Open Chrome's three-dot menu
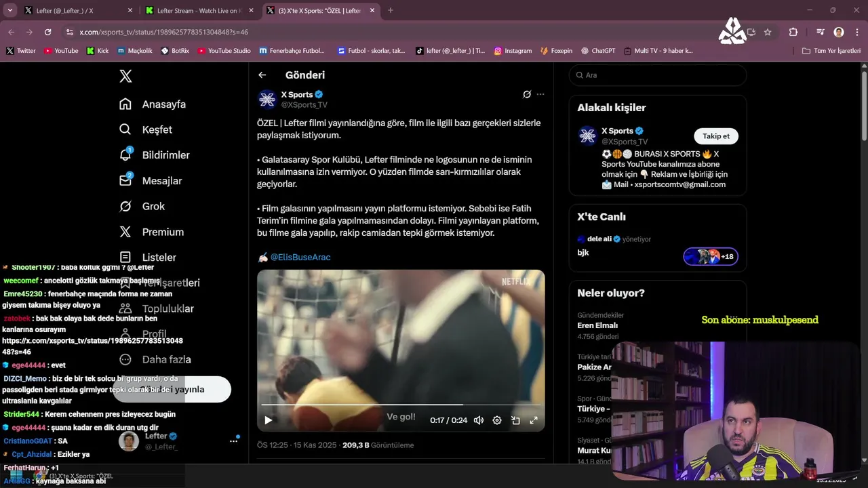868x488 pixels. (857, 32)
